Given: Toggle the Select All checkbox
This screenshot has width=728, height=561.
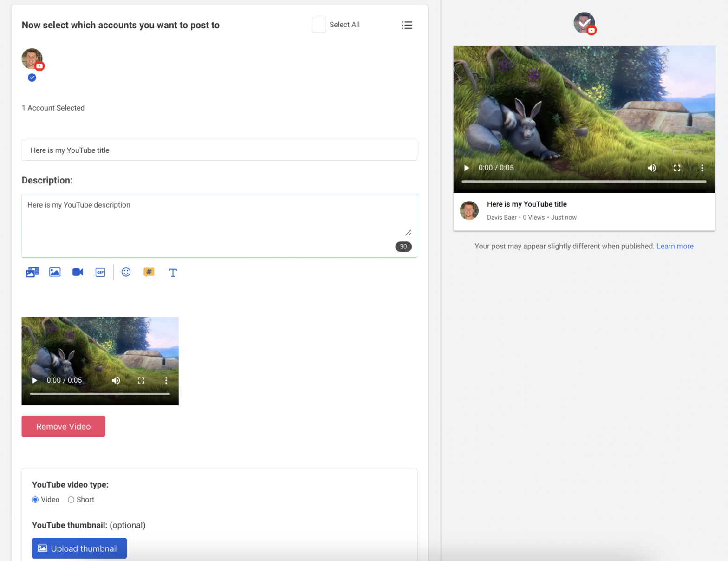Looking at the screenshot, I should click(x=319, y=25).
